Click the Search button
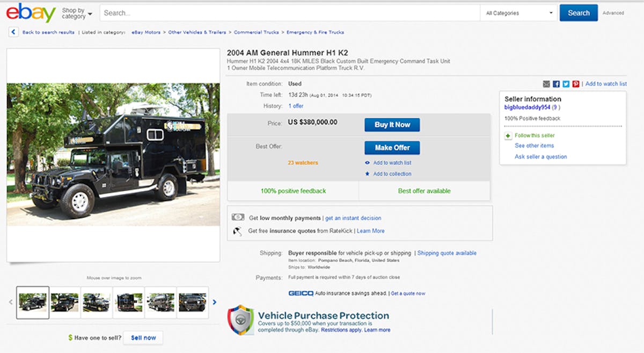The width and height of the screenshot is (644, 353). click(579, 13)
